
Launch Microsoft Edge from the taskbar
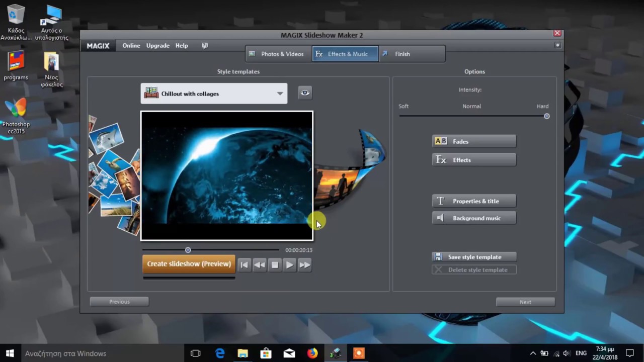220,353
